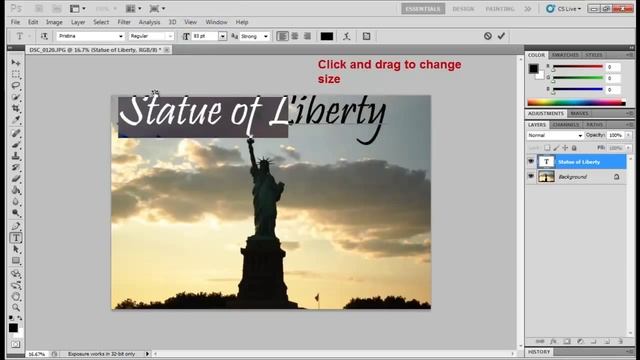The width and height of the screenshot is (640, 360).
Task: Add layer style with fx icon
Action: click(x=553, y=341)
